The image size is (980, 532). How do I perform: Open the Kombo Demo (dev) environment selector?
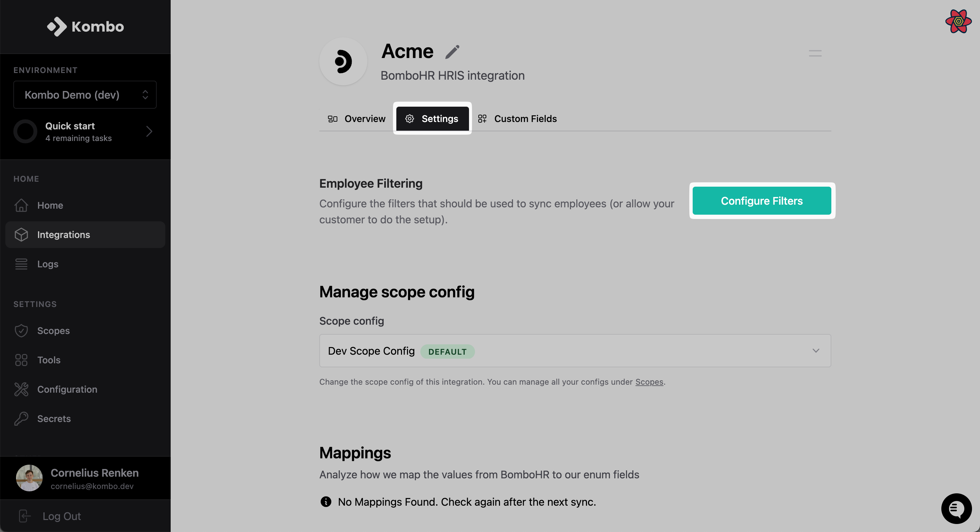(x=85, y=95)
